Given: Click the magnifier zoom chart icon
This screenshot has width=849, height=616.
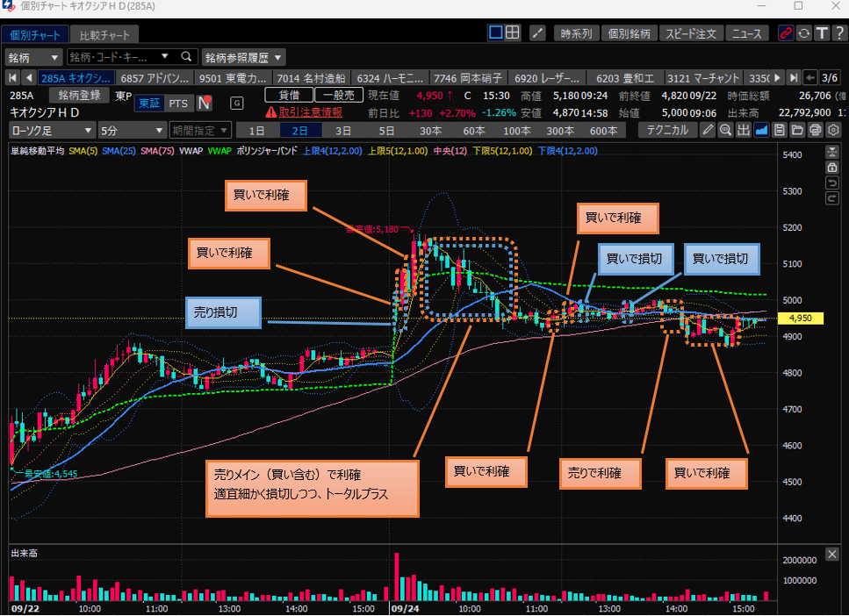Looking at the screenshot, I should (725, 130).
